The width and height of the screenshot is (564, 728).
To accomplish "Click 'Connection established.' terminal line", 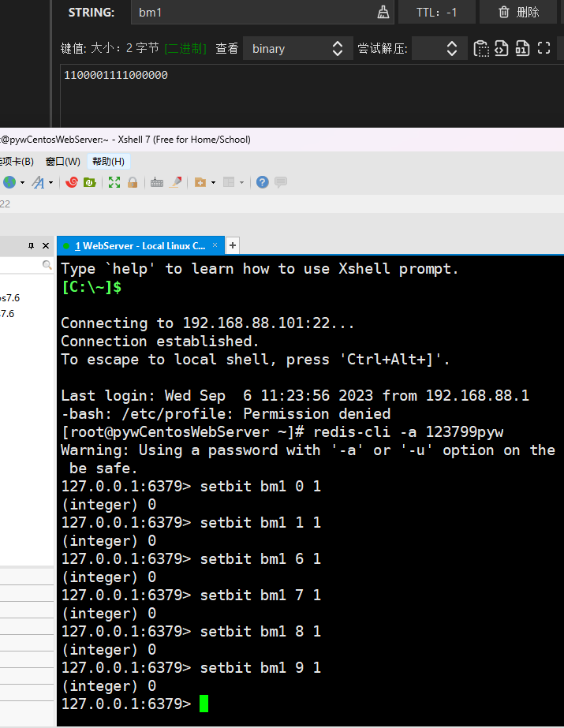I will point(160,342).
